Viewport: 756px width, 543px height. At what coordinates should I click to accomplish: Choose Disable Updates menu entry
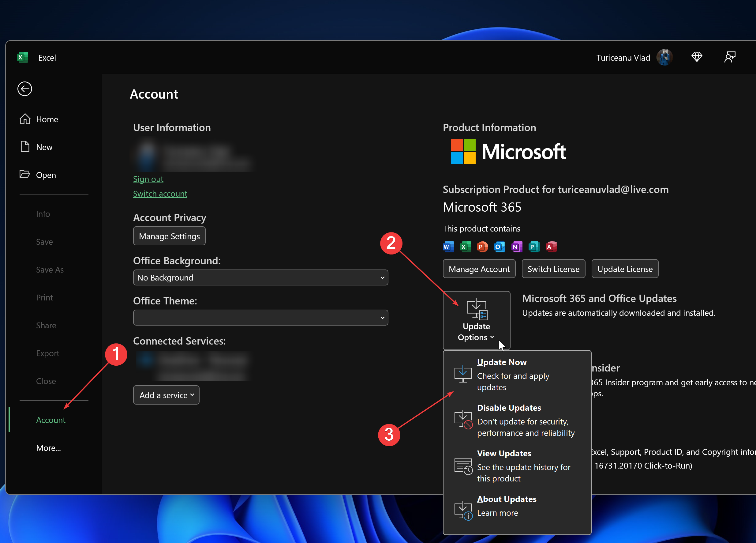(517, 420)
